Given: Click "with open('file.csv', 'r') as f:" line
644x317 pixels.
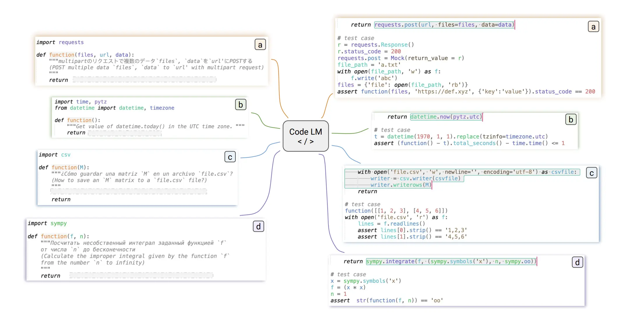Looking at the screenshot, I should point(396,217).
